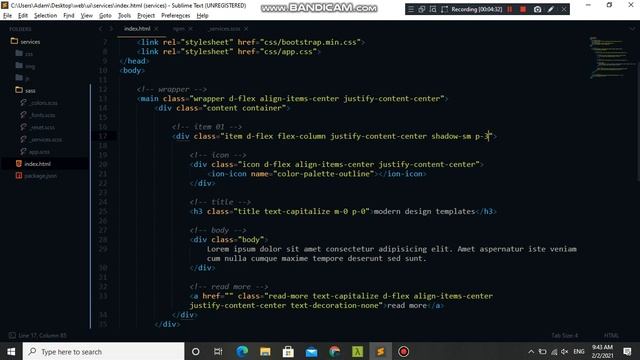Open Windows Start menu
The height and width of the screenshot is (360, 640).
[x=11, y=351]
